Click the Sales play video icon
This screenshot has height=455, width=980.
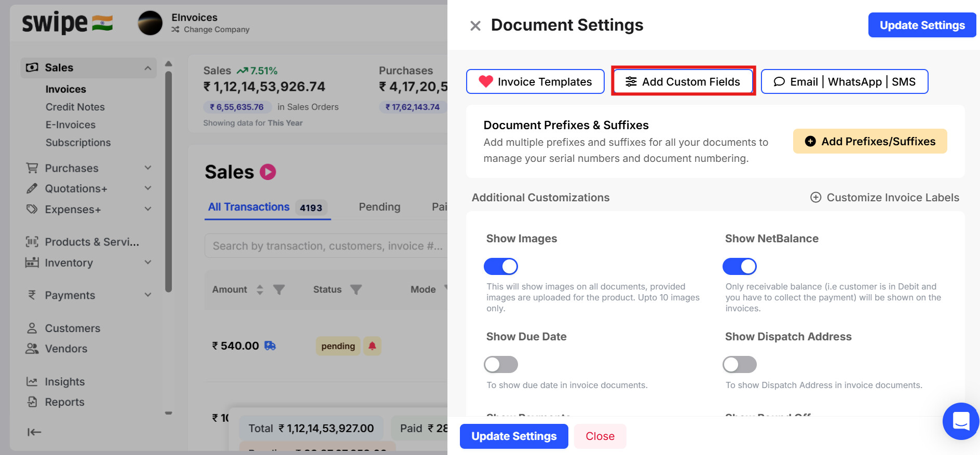click(x=268, y=172)
